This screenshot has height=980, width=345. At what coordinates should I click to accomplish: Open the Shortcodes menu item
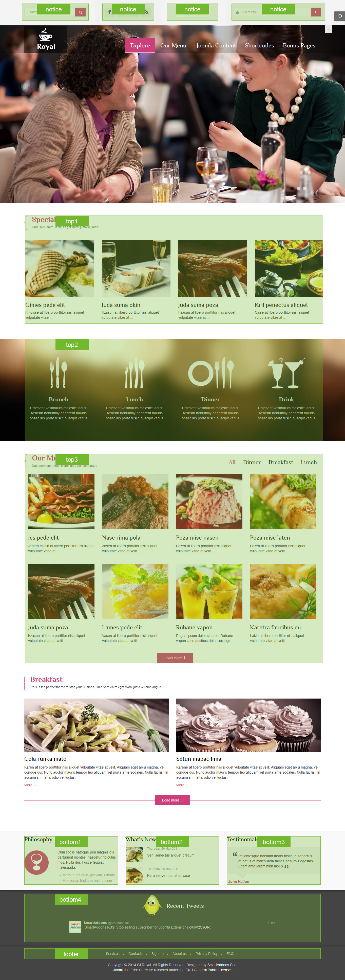pos(259,45)
